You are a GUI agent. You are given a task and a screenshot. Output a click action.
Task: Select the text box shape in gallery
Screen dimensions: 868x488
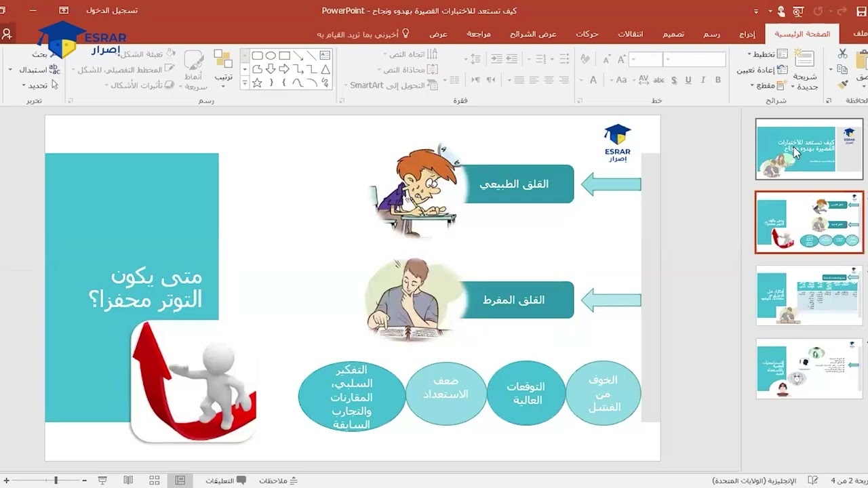(x=325, y=55)
